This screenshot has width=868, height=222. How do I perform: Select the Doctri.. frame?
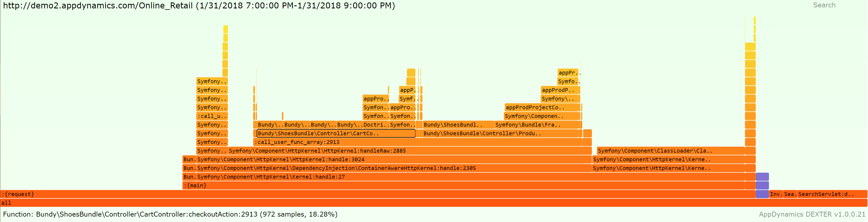[375, 125]
